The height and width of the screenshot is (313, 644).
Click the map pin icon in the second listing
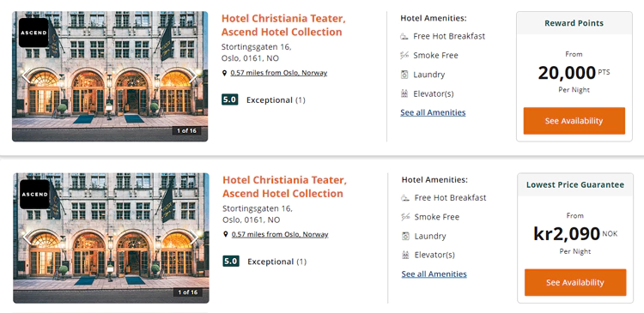tap(226, 235)
